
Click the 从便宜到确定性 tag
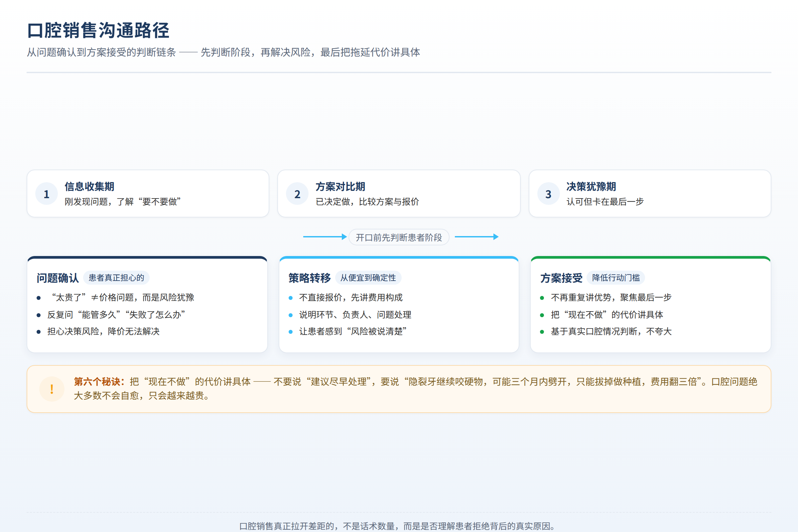point(368,278)
